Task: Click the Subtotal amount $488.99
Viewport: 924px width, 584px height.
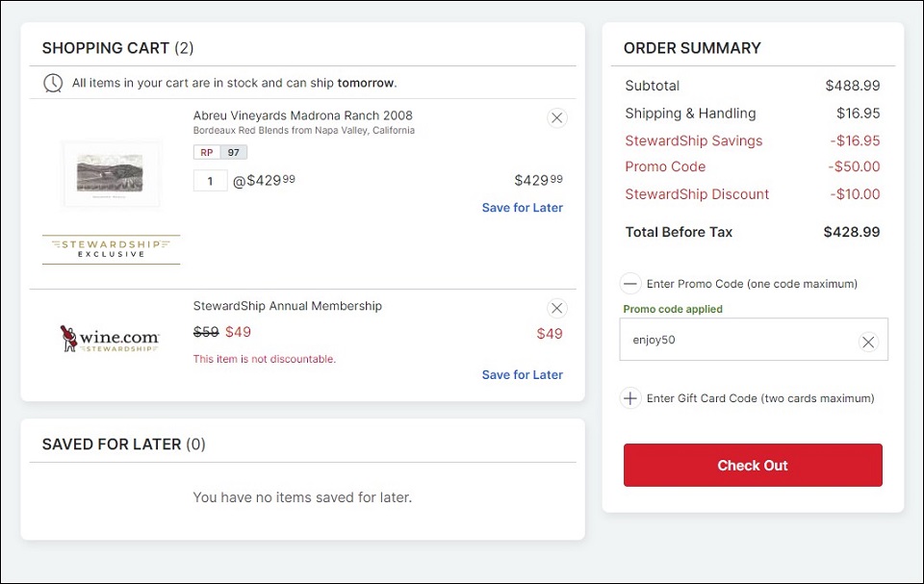Action: click(852, 86)
